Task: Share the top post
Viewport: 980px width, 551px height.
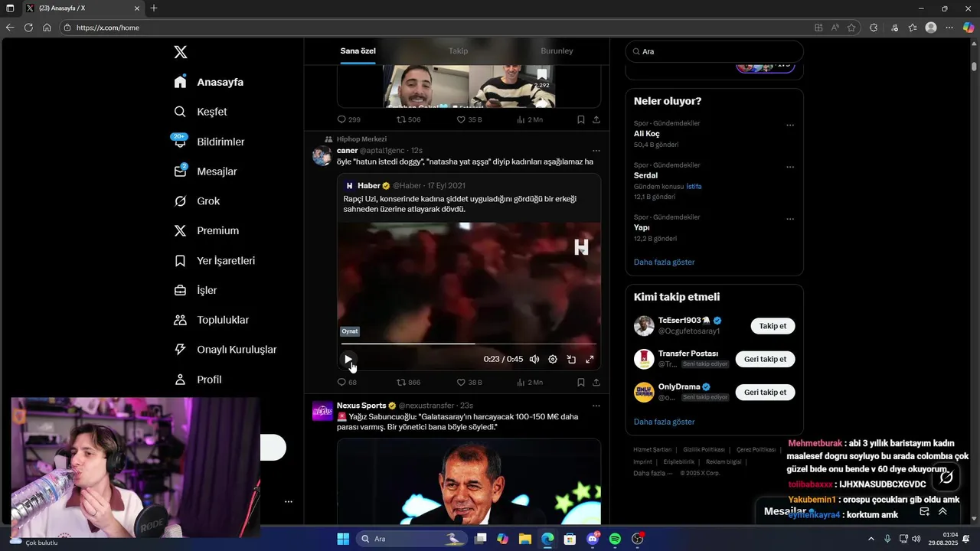Action: [596, 119]
